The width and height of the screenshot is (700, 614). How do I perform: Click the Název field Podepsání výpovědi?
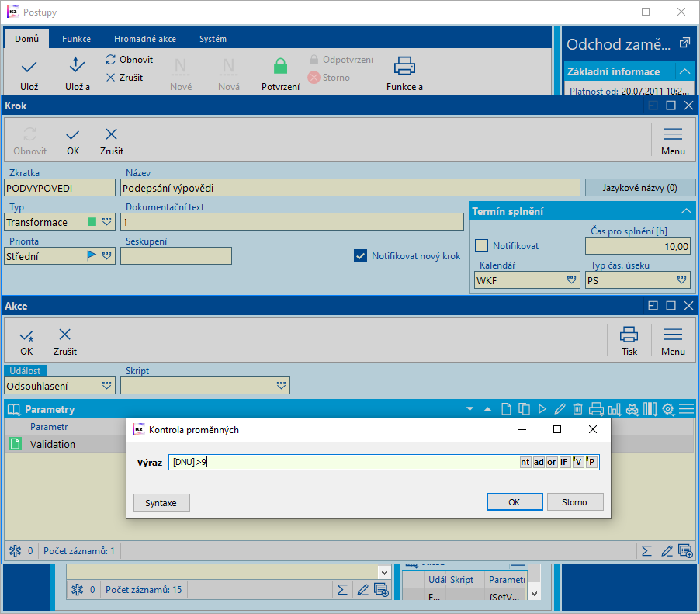(x=351, y=188)
